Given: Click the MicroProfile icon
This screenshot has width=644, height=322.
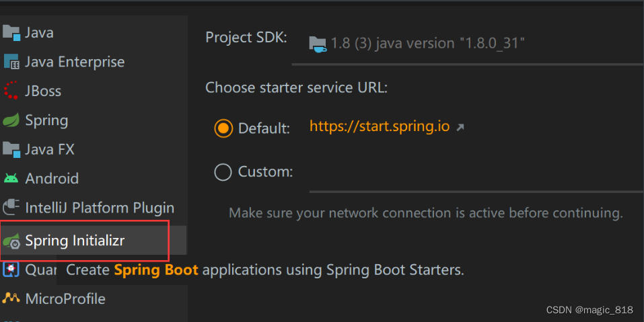Looking at the screenshot, I should click(x=11, y=298).
